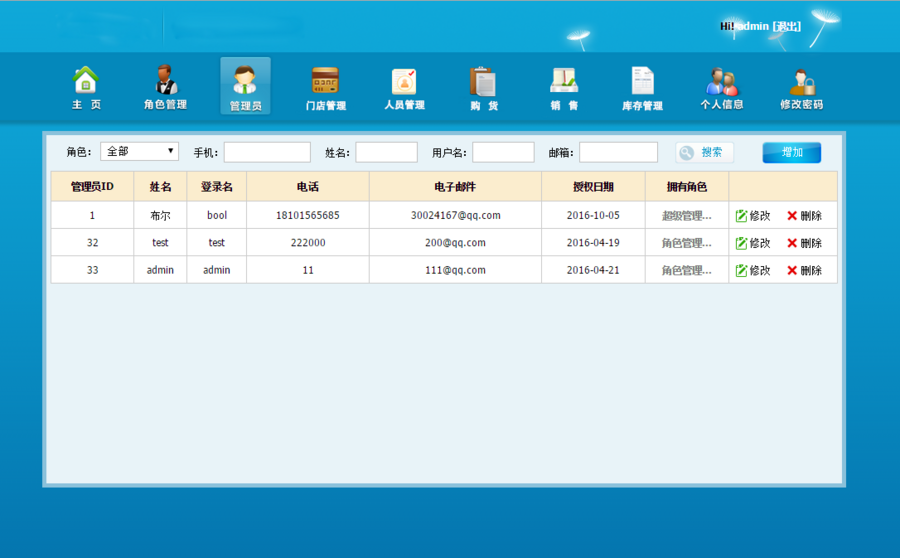Click the 邮箱 email input field
The height and width of the screenshot is (558, 900).
(618, 152)
